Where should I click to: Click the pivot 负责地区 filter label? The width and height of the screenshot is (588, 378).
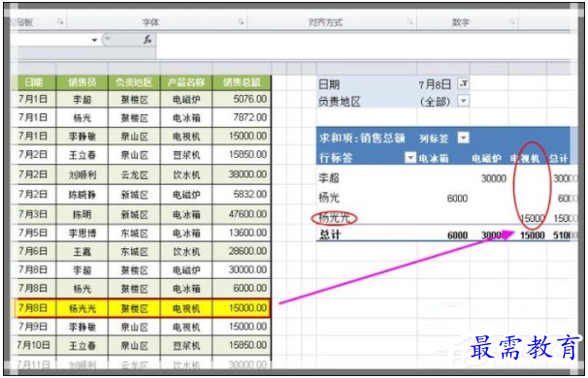(x=339, y=102)
